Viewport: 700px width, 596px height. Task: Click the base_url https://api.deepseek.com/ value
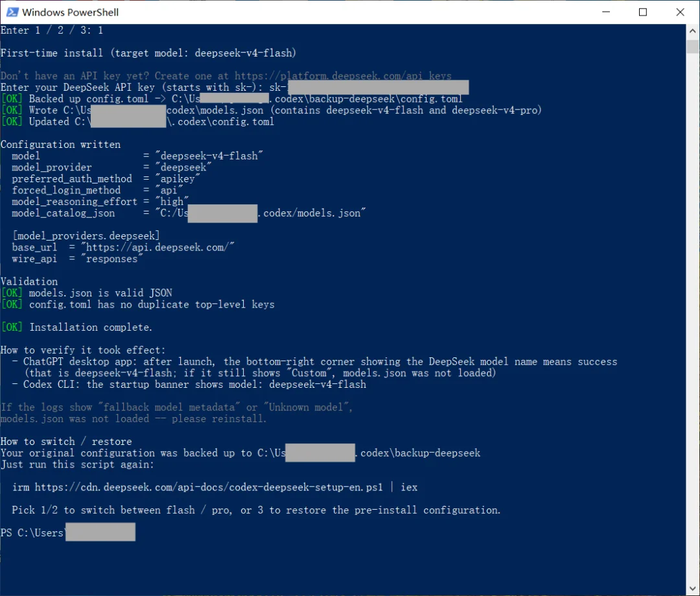[x=157, y=248]
